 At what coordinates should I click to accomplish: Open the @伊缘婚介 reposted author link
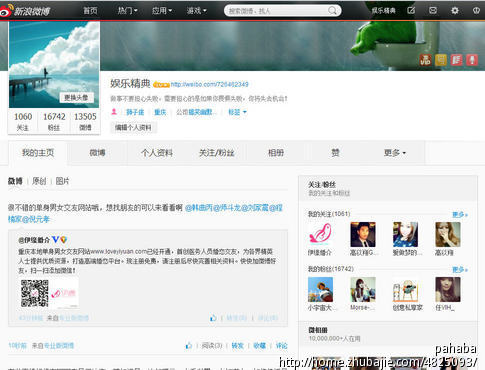34,240
